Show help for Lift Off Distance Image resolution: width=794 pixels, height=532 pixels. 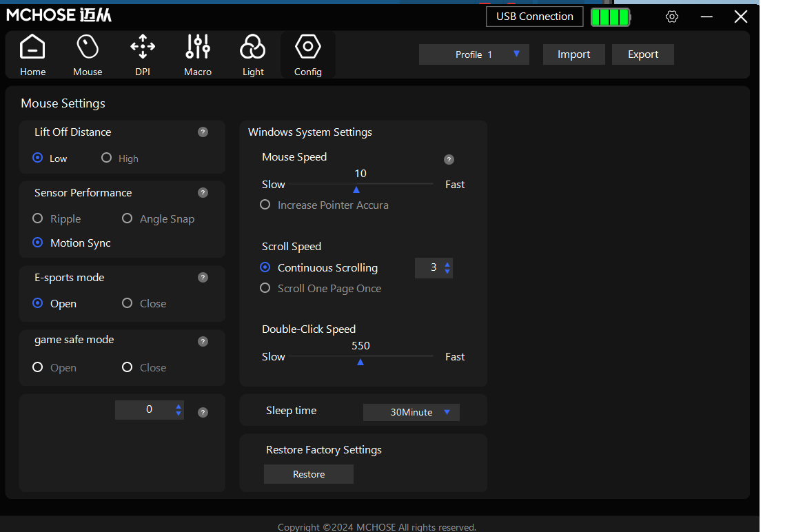pos(203,132)
